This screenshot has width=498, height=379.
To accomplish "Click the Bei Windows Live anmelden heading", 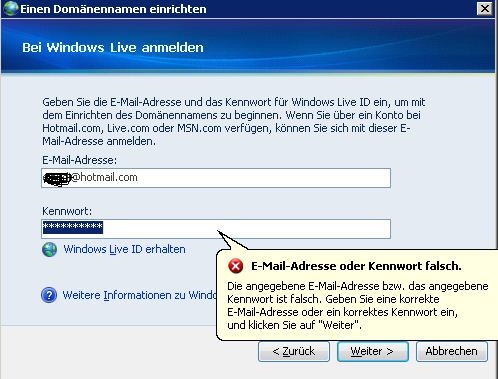I will tap(113, 48).
